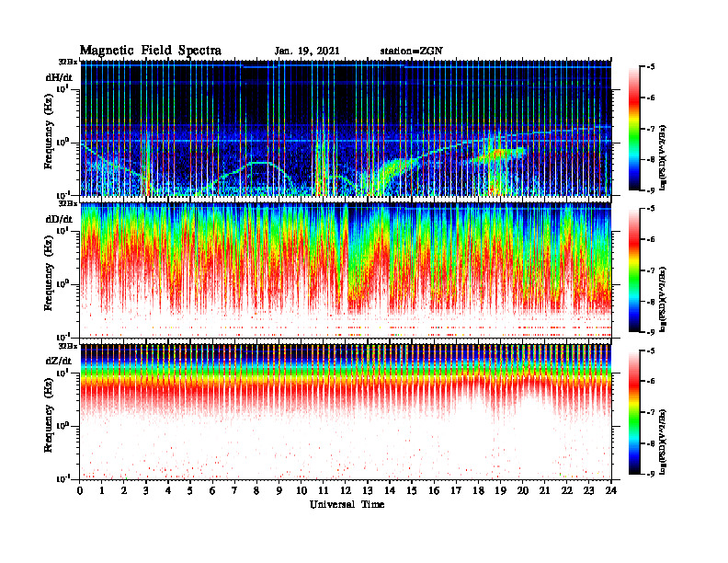Select the dD/dt panel label
This screenshot has height=563, width=728.
(59, 219)
